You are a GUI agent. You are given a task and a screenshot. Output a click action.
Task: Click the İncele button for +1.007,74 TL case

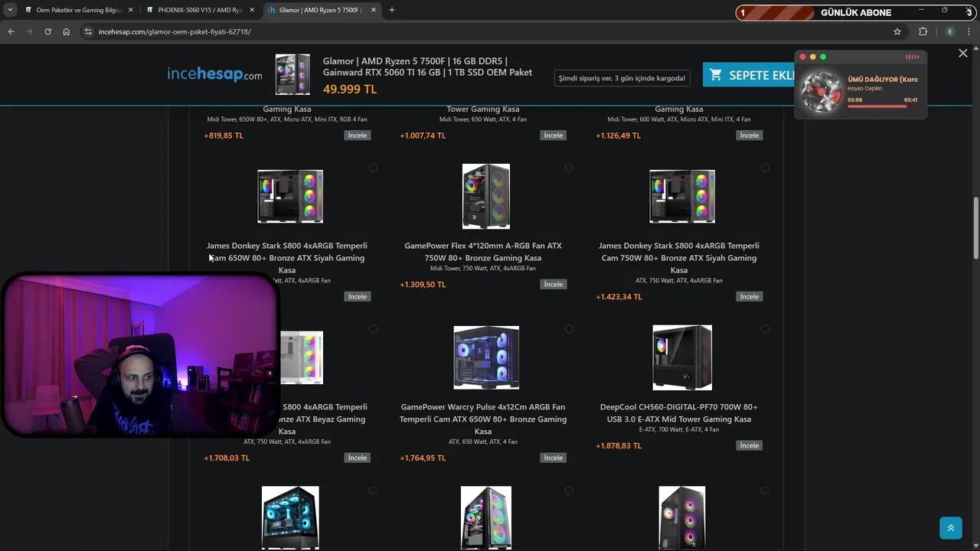coord(554,135)
